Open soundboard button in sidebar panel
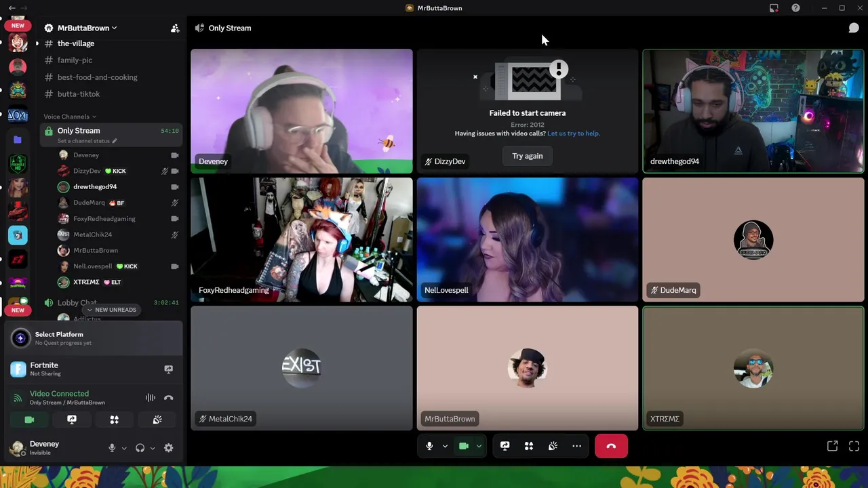 [x=157, y=420]
